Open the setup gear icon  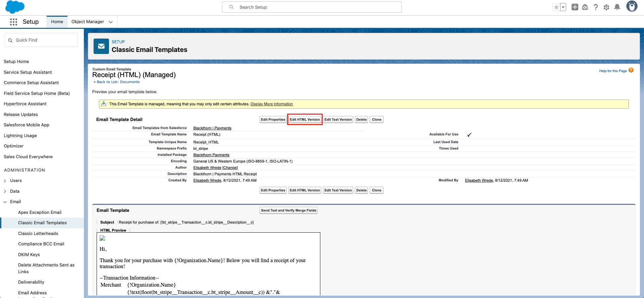(x=606, y=7)
